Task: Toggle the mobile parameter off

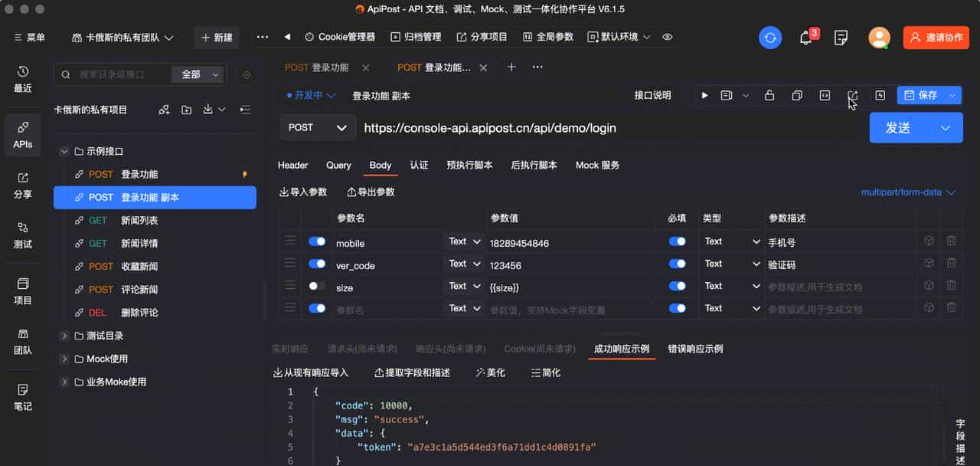Action: 317,241
